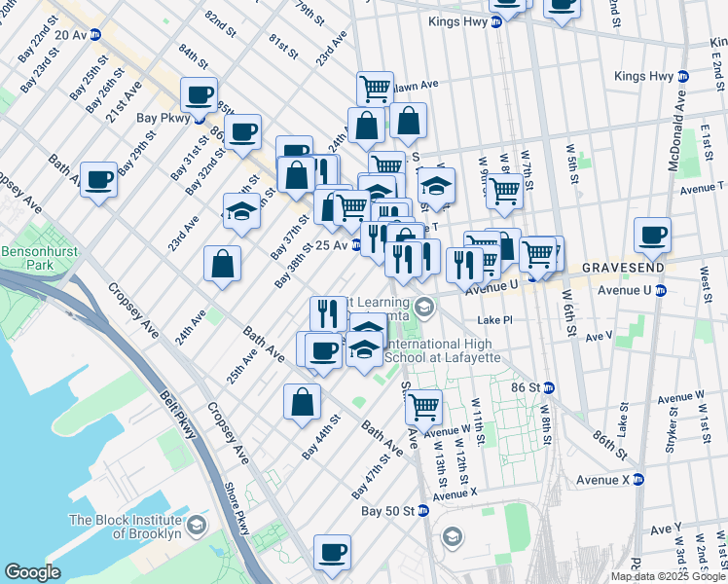This screenshot has width=728, height=584.
Task: Click the Kings Hwy station icon on McDonald Ave
Action: (x=683, y=76)
